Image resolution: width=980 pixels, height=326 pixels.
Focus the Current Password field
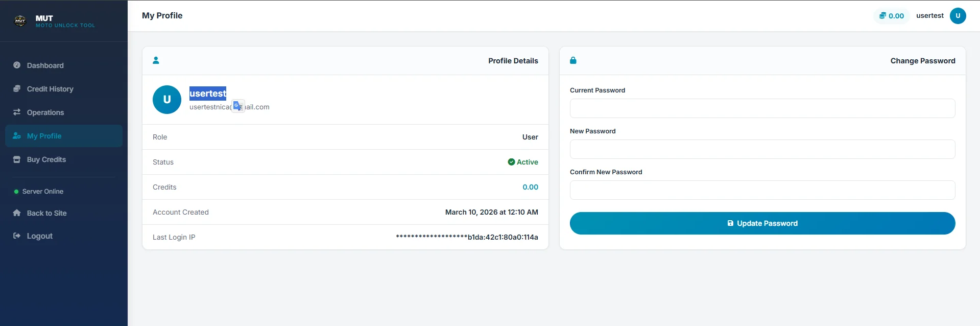pos(762,108)
